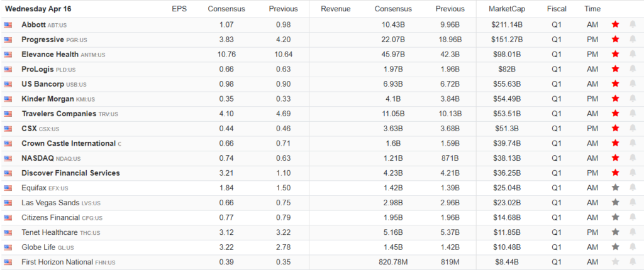Open the ProLogis company link
Screen dimensions: 644x270
(x=38, y=69)
